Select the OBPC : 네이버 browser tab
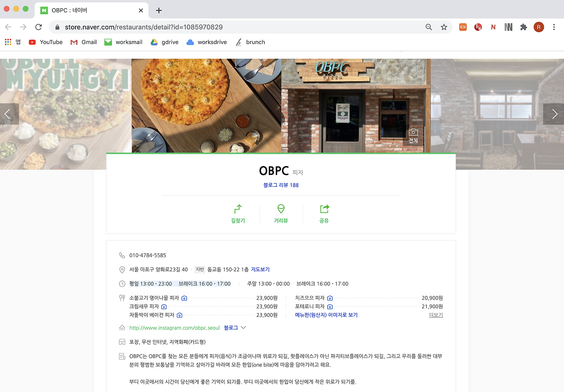 [x=92, y=10]
